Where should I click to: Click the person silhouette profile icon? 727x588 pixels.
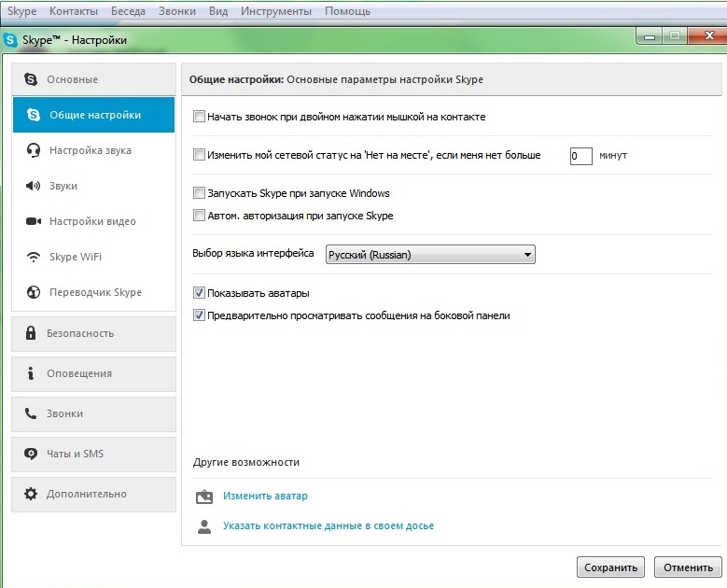point(204,526)
